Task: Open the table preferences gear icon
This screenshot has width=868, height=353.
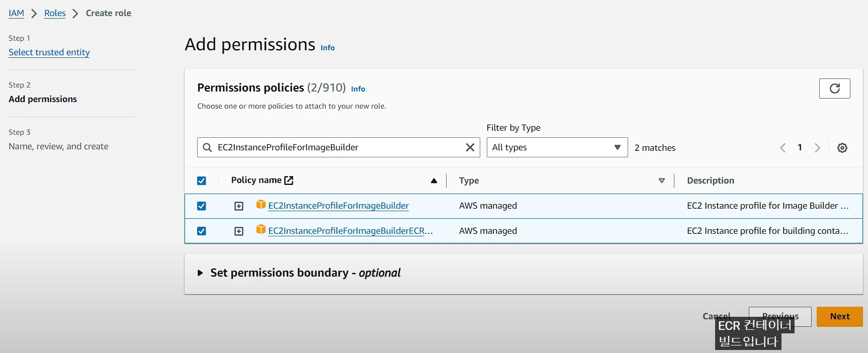Action: [842, 148]
